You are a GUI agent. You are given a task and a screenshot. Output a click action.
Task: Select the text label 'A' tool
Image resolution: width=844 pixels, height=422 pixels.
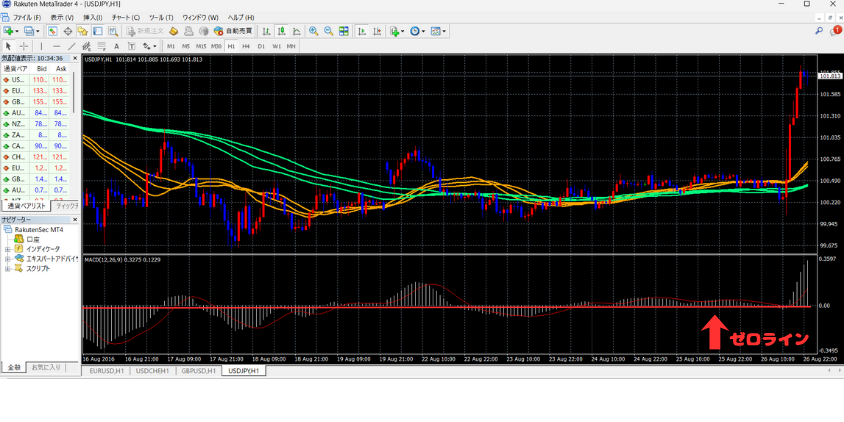[117, 46]
